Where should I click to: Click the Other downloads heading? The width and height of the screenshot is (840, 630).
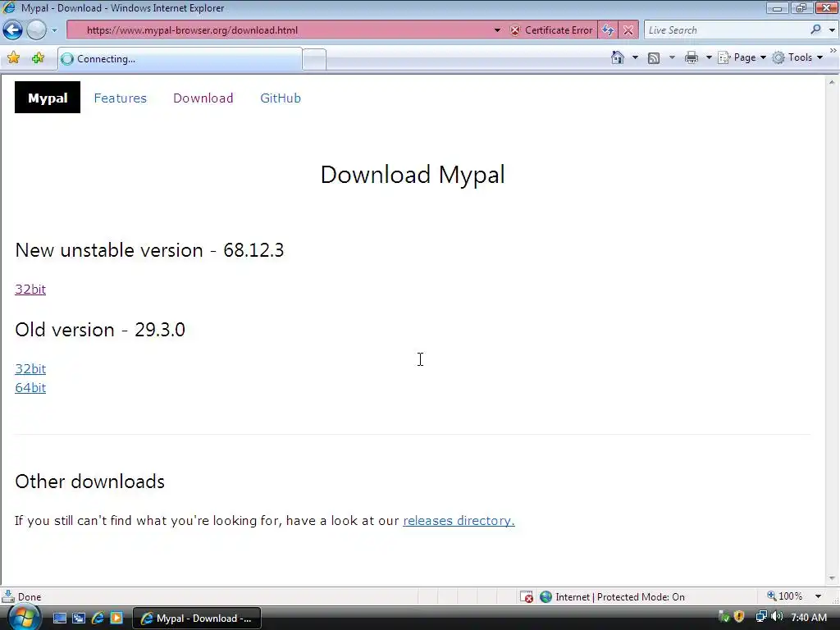(x=89, y=482)
